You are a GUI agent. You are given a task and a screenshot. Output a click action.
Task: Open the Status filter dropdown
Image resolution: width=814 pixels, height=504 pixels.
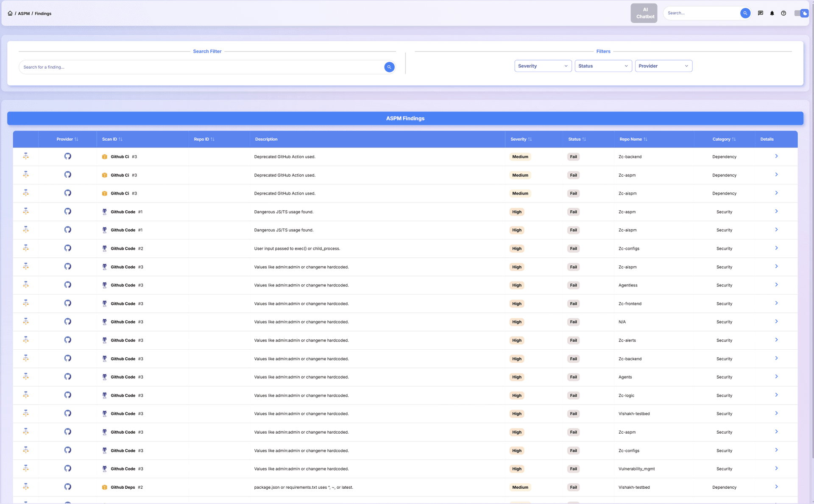tap(603, 66)
